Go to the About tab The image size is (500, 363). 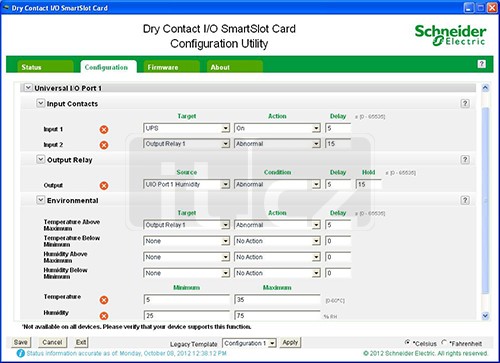point(234,67)
